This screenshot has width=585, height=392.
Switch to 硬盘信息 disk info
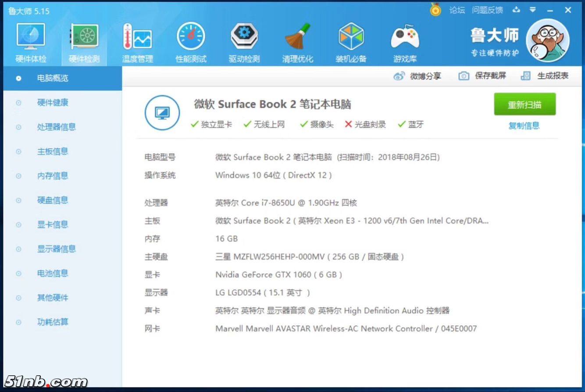point(53,200)
